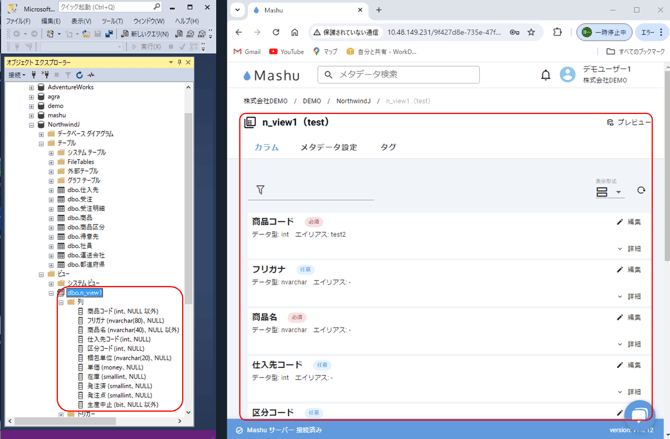Click the NorthwindJ breadcrumb link
Screen dimensions: 670x439
[351, 101]
